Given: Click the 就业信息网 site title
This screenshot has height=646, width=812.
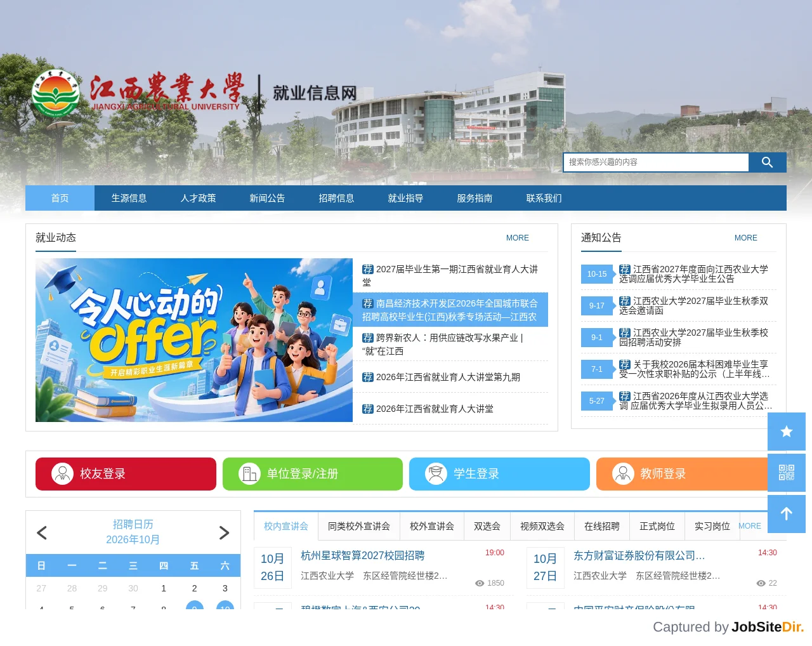Looking at the screenshot, I should pyautogui.click(x=315, y=93).
